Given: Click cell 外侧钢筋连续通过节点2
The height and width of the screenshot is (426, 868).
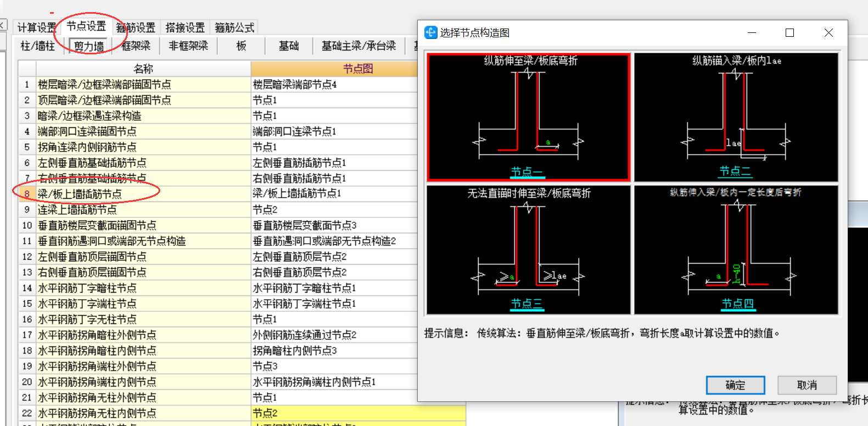Looking at the screenshot, I should pos(334,335).
